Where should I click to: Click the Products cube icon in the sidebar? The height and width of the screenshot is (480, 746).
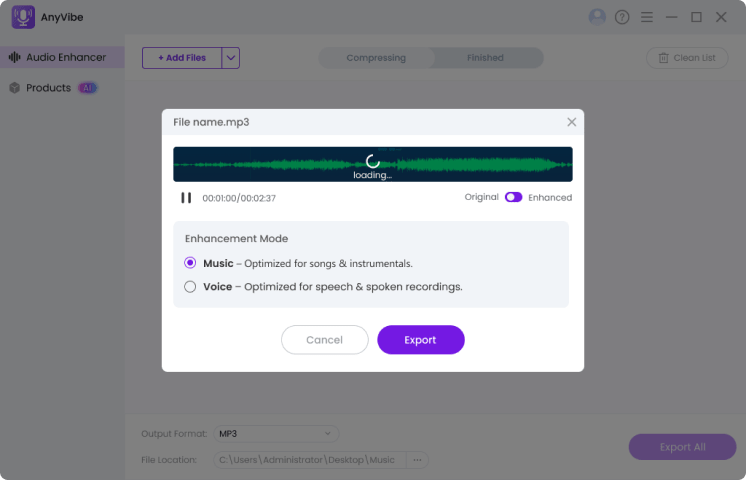[15, 88]
